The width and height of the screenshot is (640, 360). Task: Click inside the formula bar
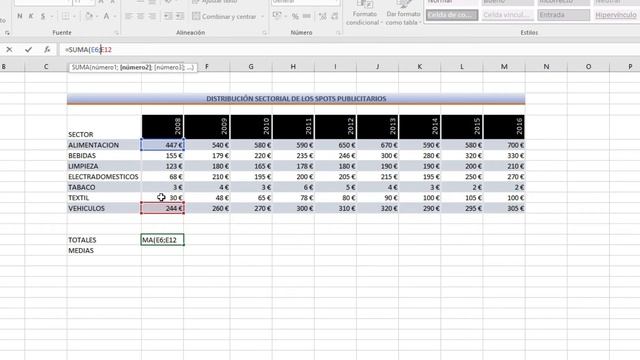click(x=349, y=49)
